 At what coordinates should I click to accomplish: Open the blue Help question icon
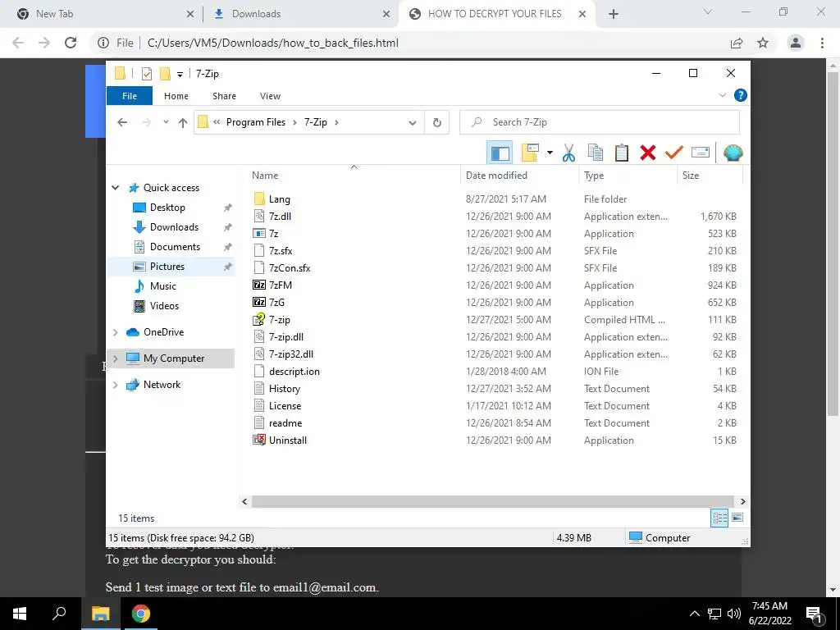741,95
